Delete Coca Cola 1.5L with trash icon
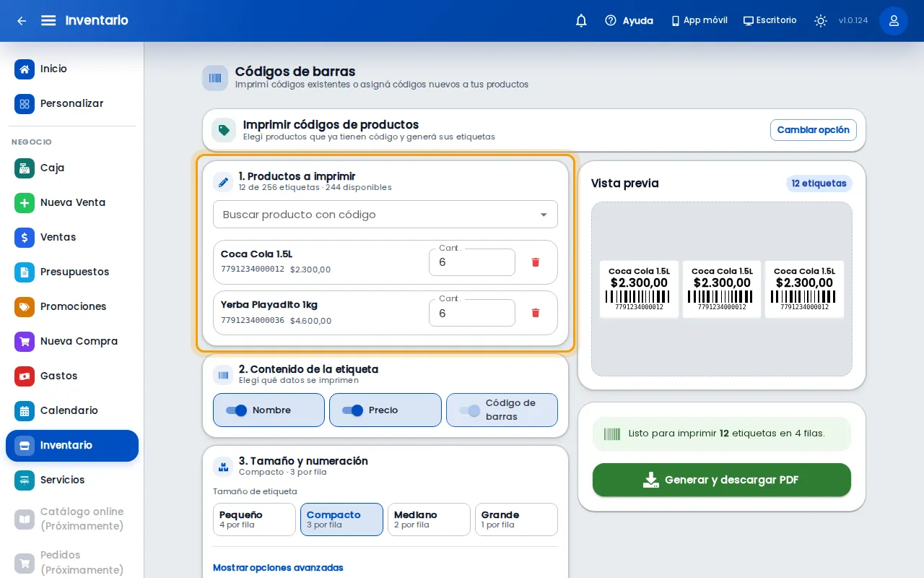Image resolution: width=924 pixels, height=578 pixels. pyautogui.click(x=536, y=262)
